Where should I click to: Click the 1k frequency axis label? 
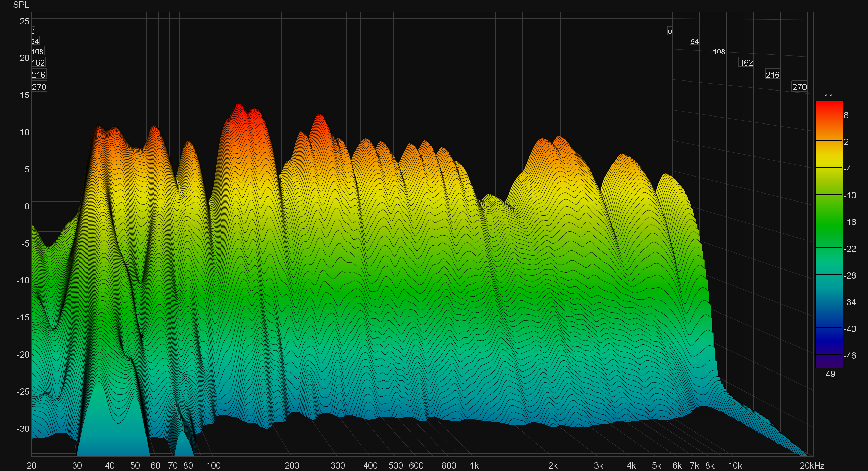[x=474, y=465]
